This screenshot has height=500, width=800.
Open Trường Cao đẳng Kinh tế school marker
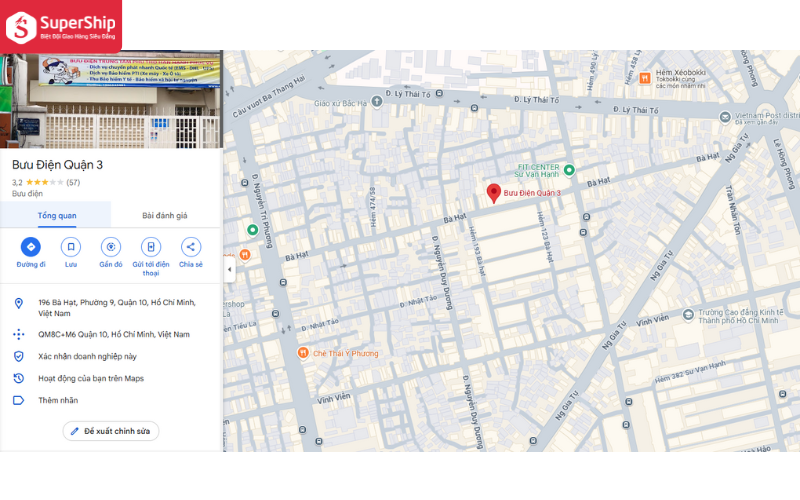point(688,315)
